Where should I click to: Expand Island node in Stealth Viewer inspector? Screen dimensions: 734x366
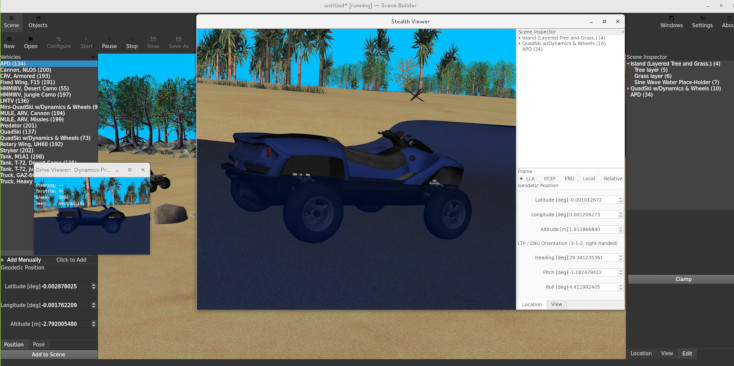(520, 38)
